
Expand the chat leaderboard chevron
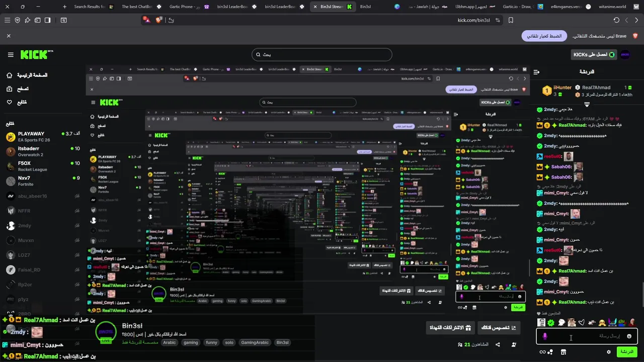[587, 105]
